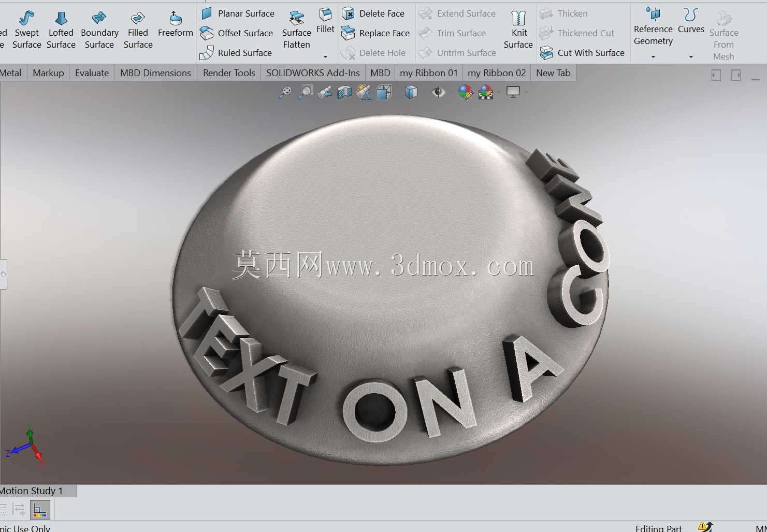Image resolution: width=767 pixels, height=532 pixels.
Task: Switch to the Evaluate tab
Action: click(x=92, y=73)
